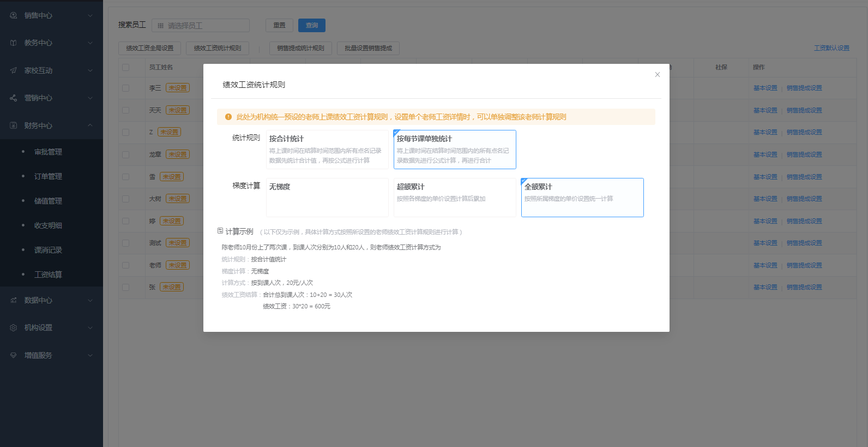Select the 超额累计 gradient option

pos(455,198)
